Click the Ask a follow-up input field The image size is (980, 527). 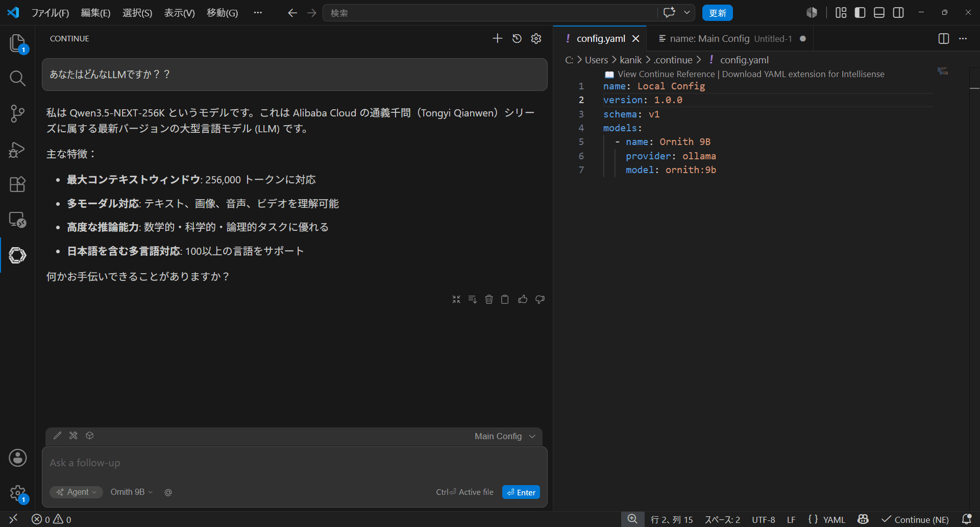coord(295,463)
